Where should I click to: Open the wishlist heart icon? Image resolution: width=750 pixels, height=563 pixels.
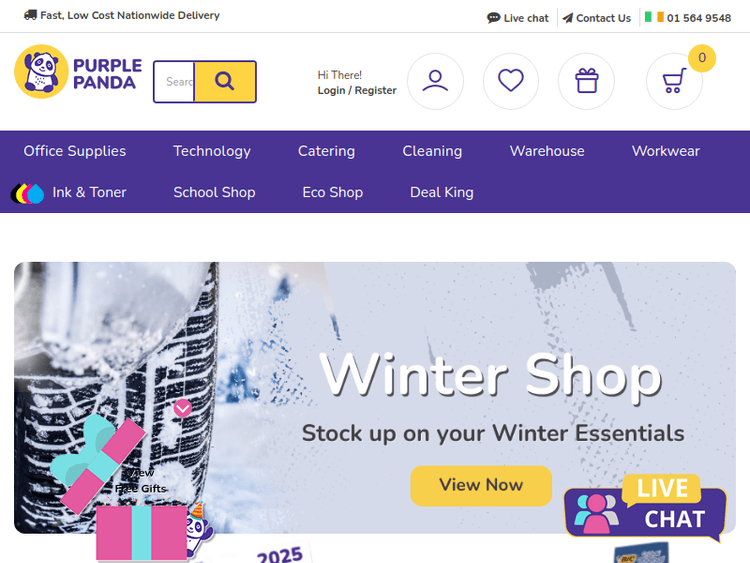(x=510, y=81)
